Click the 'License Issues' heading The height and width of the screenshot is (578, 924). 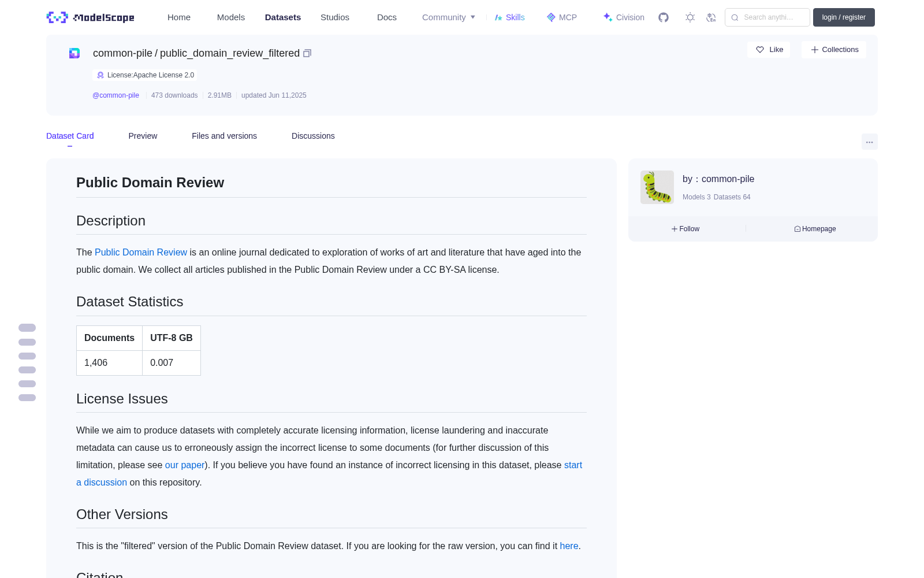click(x=122, y=399)
